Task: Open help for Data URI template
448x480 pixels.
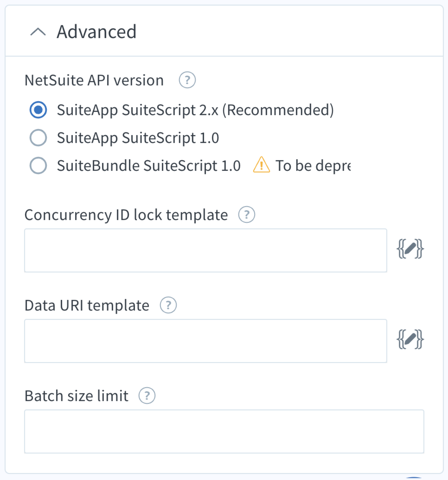Action: click(168, 305)
